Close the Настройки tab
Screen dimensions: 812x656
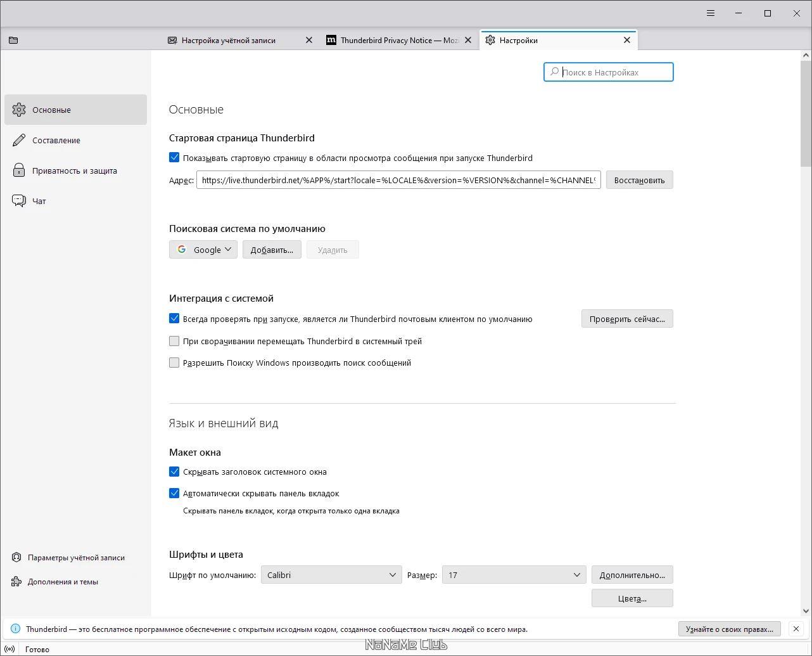(x=627, y=40)
